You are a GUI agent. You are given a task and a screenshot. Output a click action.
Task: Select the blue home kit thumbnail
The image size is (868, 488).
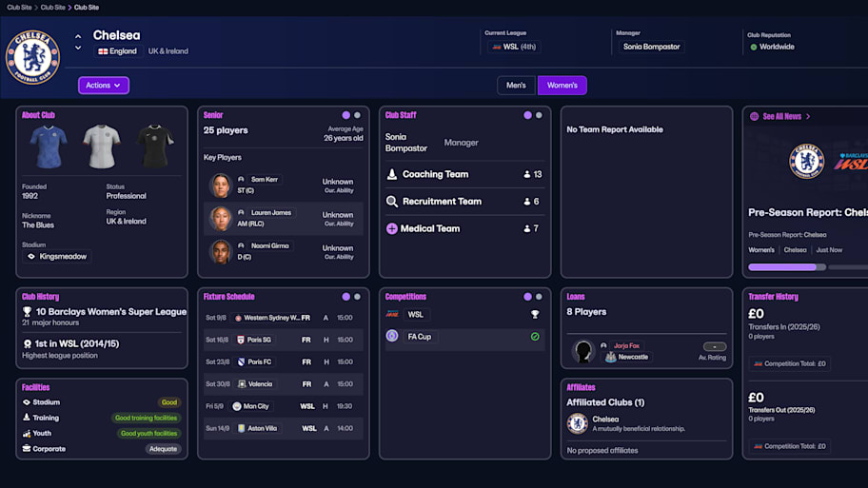click(x=49, y=146)
